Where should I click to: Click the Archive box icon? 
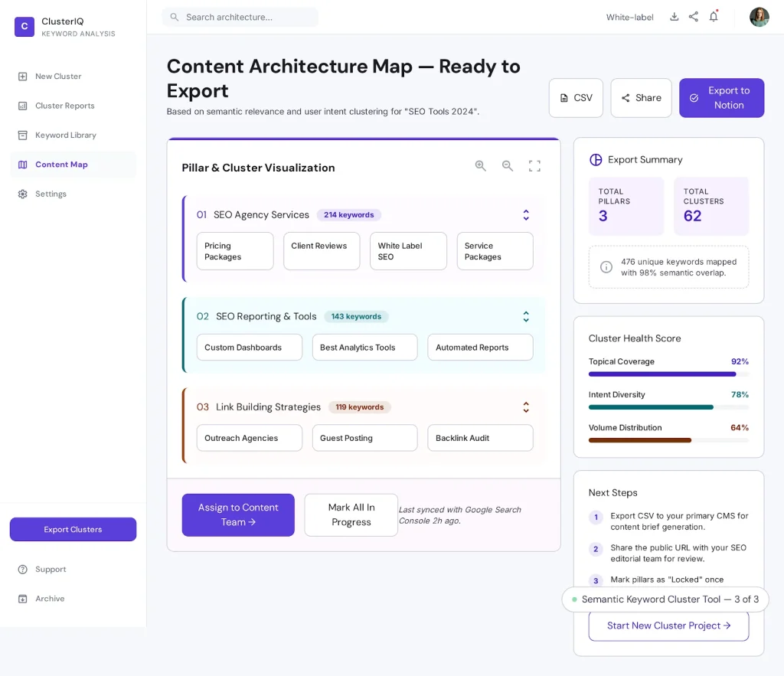click(22, 599)
